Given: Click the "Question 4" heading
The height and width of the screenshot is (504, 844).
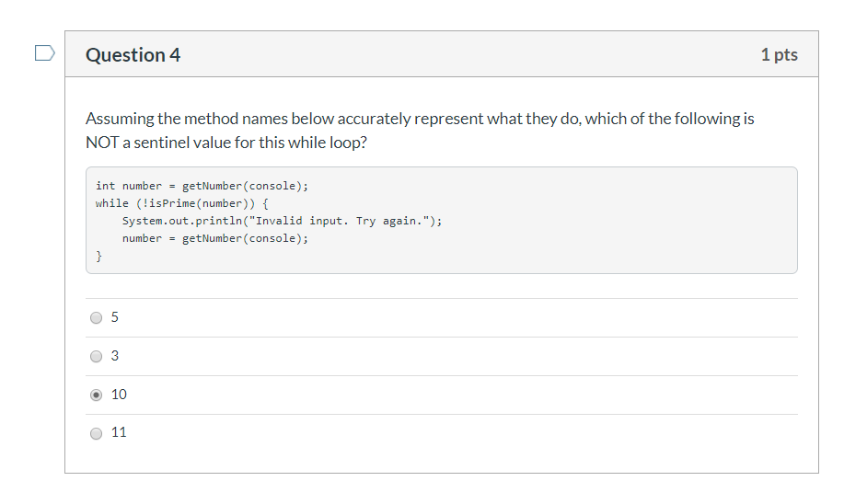Looking at the screenshot, I should click(133, 55).
